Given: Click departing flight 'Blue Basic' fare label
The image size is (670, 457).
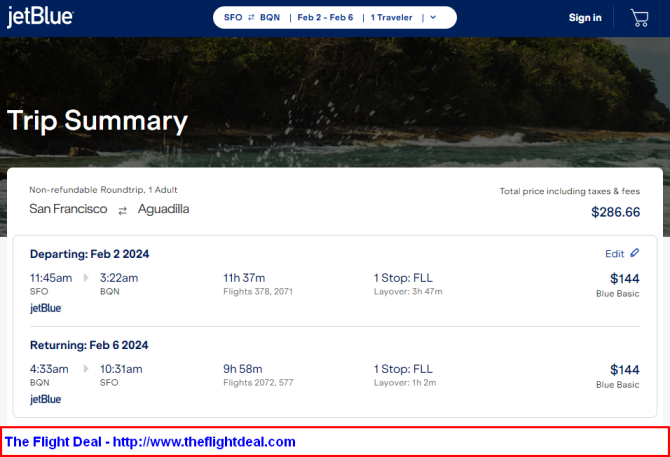Looking at the screenshot, I should point(617,293).
